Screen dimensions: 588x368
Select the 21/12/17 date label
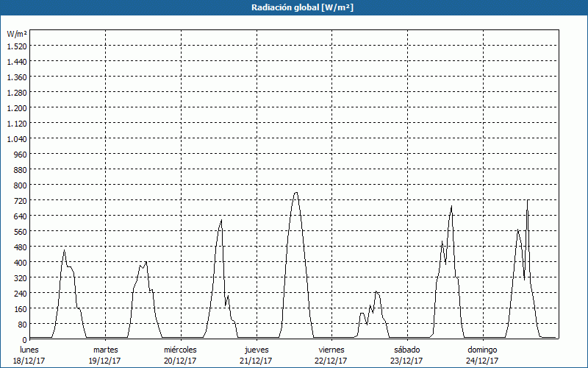tap(257, 361)
